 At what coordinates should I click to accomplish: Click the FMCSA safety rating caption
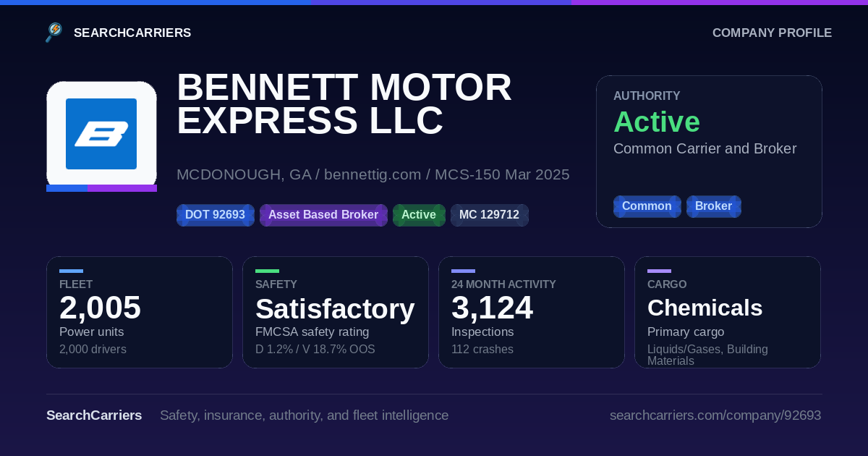point(312,332)
